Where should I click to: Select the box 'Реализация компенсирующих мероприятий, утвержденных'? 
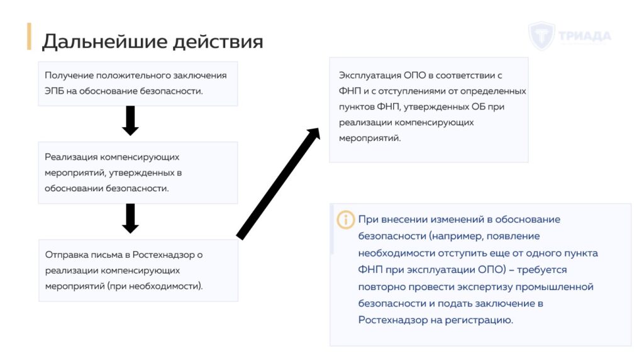(138, 173)
